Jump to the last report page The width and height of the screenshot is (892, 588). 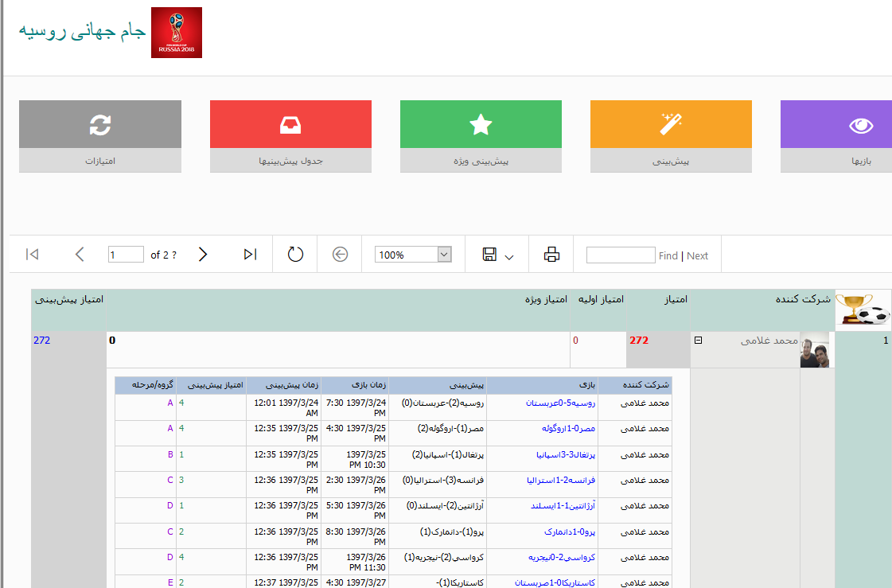[x=250, y=255]
